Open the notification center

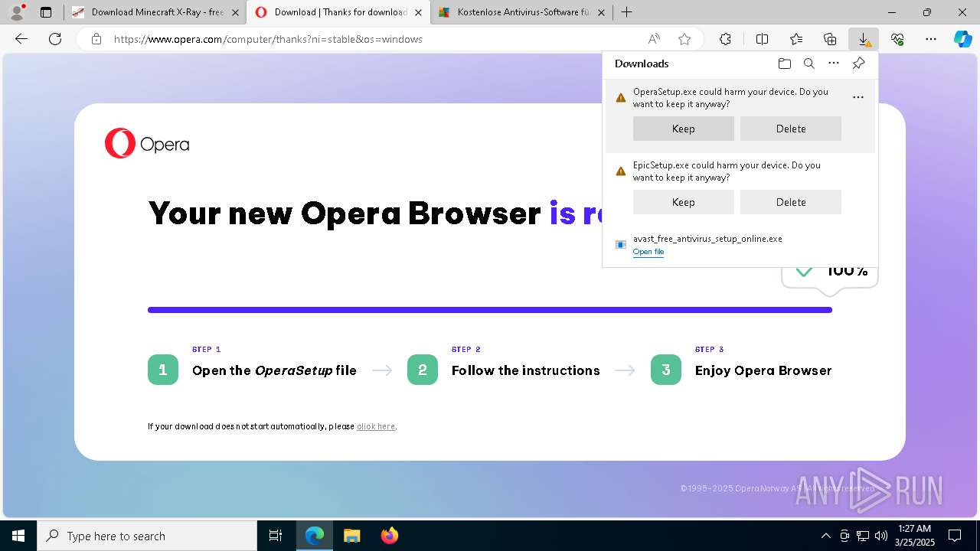point(955,536)
